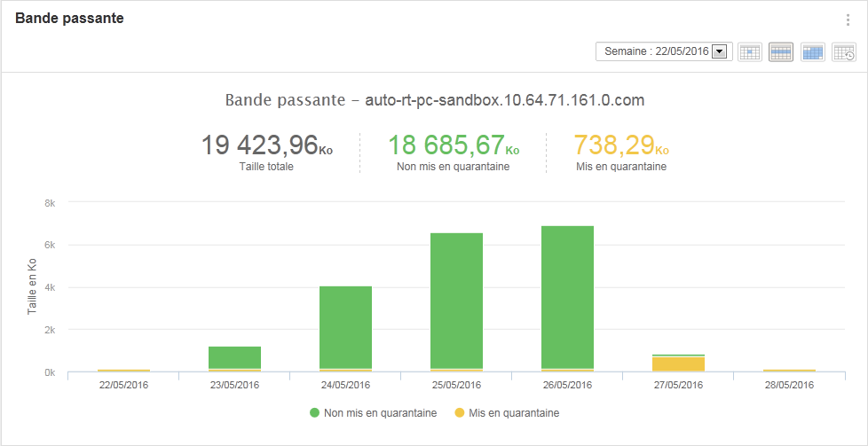Click the yellow quarantine bar for 27/05/2016
The image size is (868, 446).
click(x=678, y=364)
